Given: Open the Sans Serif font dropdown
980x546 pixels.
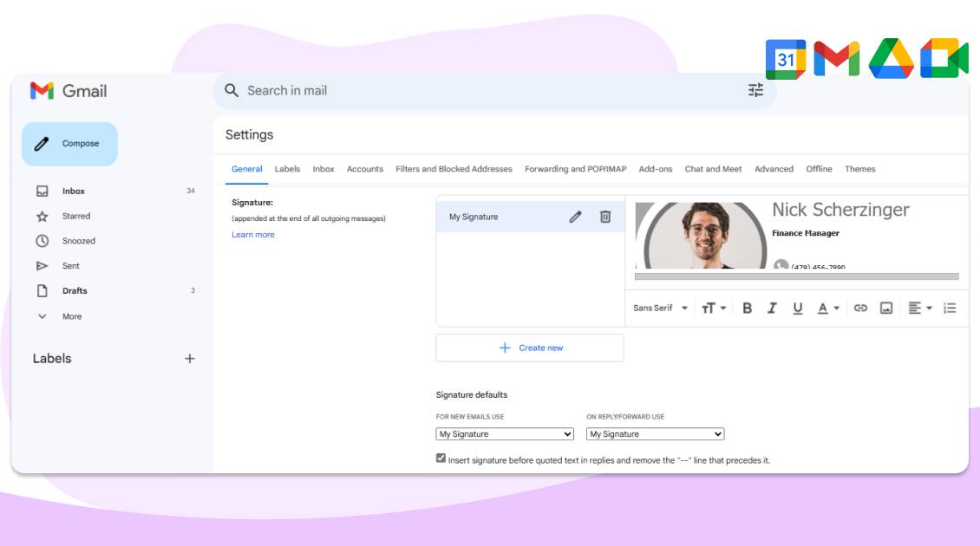Looking at the screenshot, I should click(x=660, y=308).
